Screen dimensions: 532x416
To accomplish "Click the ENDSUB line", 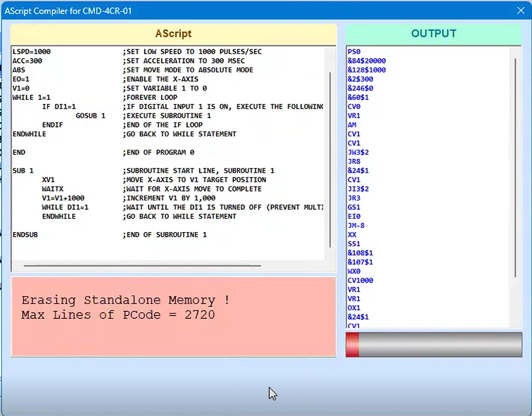I will [x=25, y=234].
